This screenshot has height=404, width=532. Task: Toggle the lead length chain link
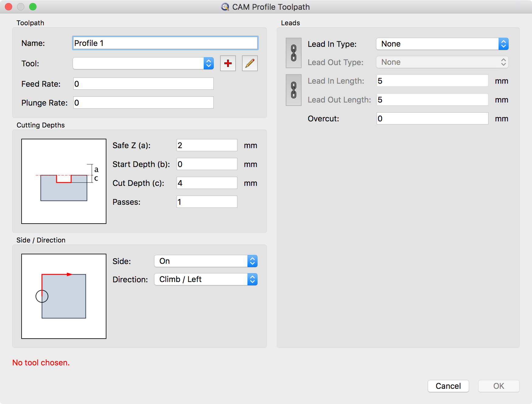tap(293, 90)
